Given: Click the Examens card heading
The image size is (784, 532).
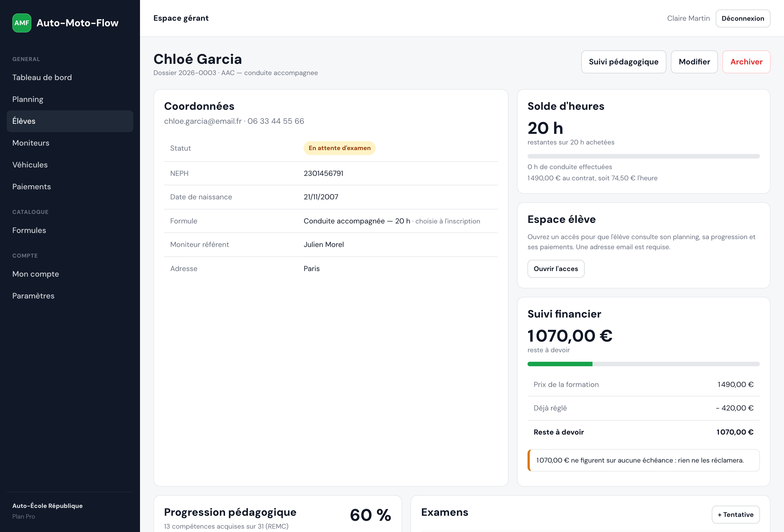Looking at the screenshot, I should click(x=445, y=512).
